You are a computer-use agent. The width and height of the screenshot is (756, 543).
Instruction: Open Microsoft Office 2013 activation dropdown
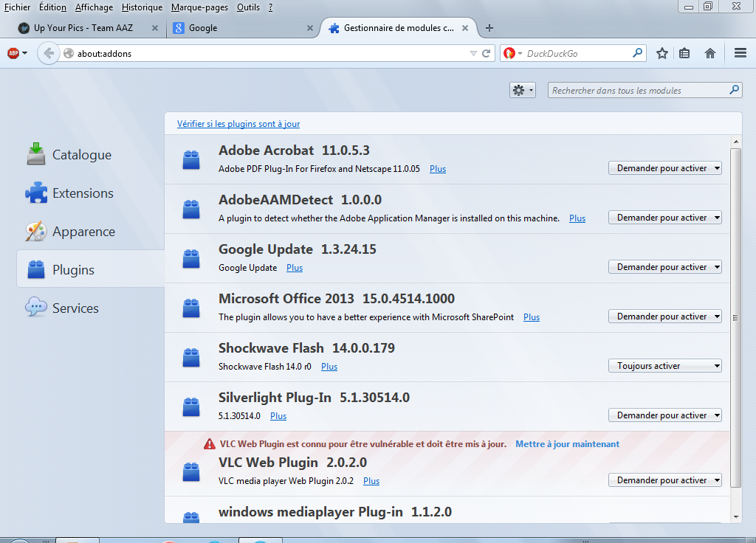click(665, 316)
